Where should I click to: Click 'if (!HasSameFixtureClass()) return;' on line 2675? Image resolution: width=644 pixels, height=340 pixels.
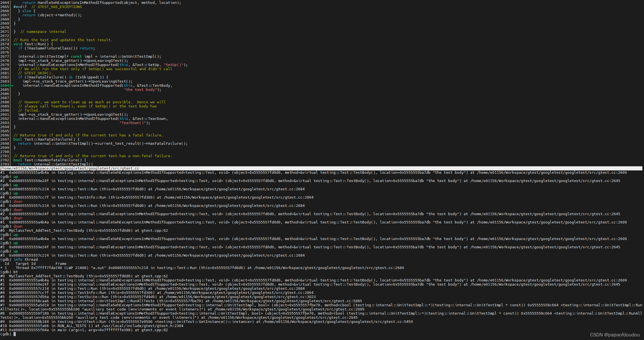[57, 48]
